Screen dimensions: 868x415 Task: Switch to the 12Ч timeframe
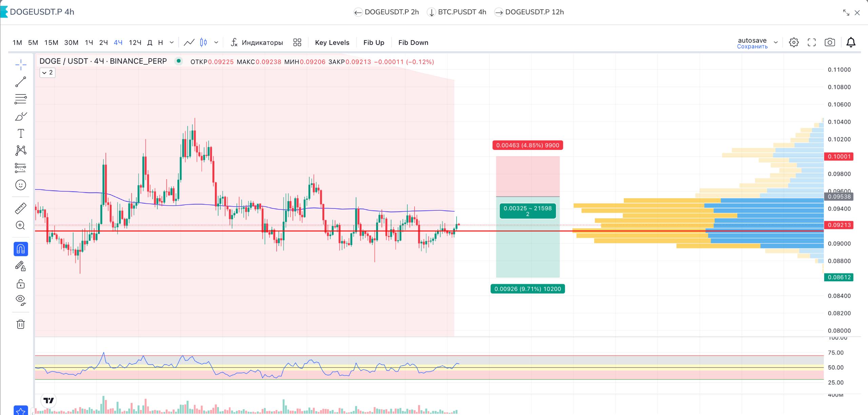[135, 42]
